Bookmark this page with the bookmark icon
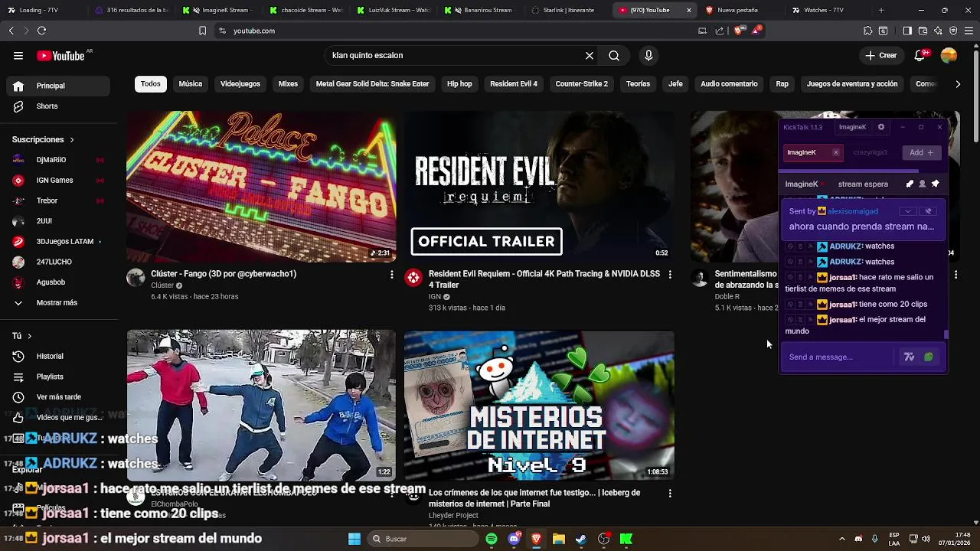The height and width of the screenshot is (551, 980). [x=202, y=31]
